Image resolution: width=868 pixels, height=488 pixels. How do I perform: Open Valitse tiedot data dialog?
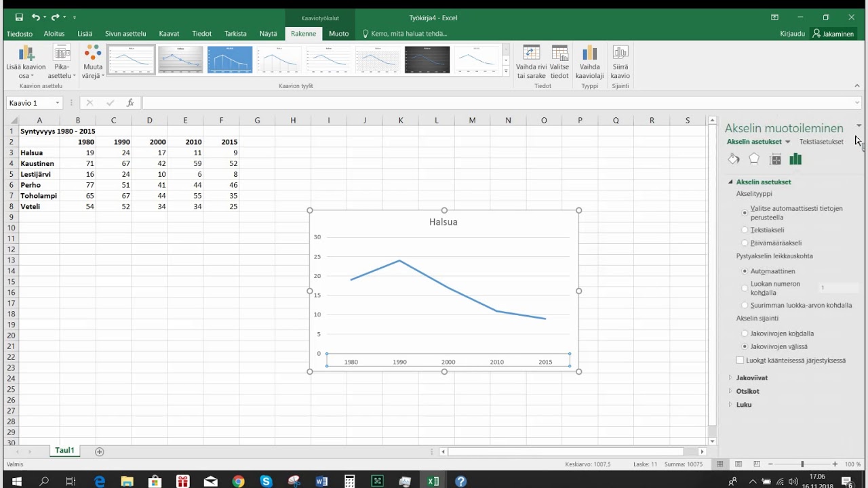click(x=559, y=62)
